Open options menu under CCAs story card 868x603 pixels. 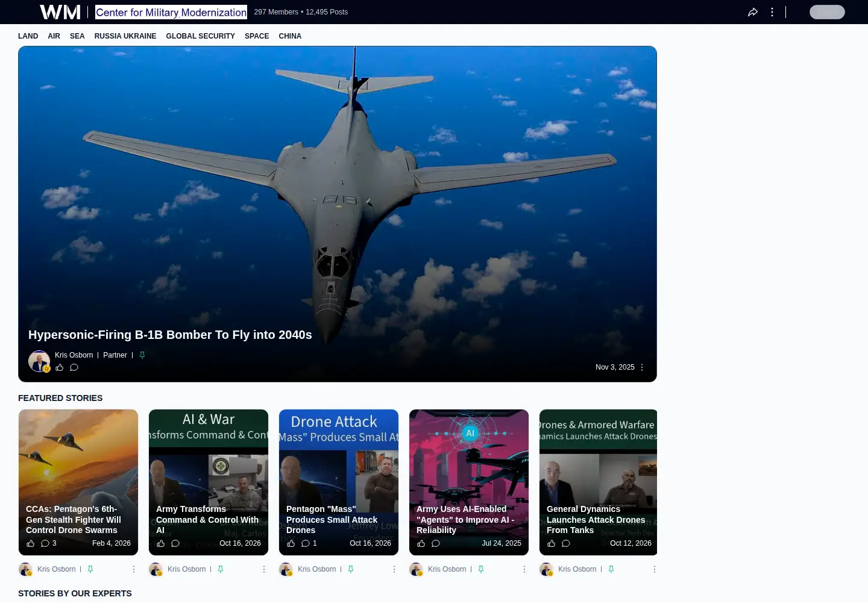pos(134,569)
